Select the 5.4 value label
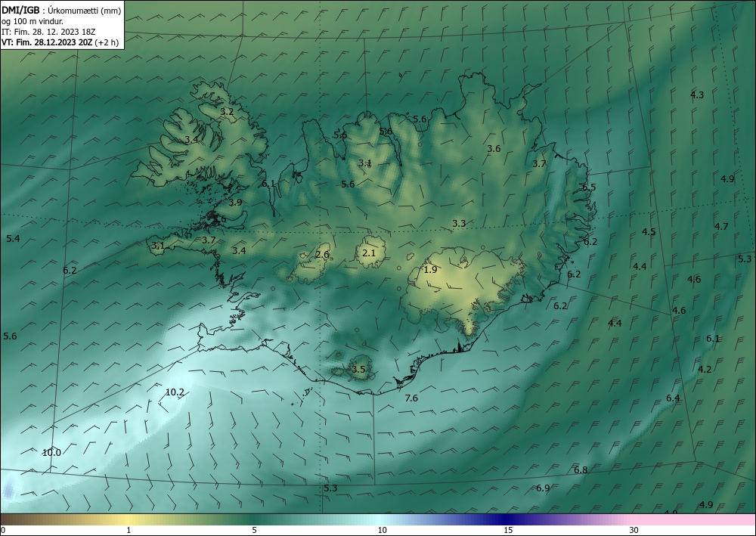 point(13,239)
